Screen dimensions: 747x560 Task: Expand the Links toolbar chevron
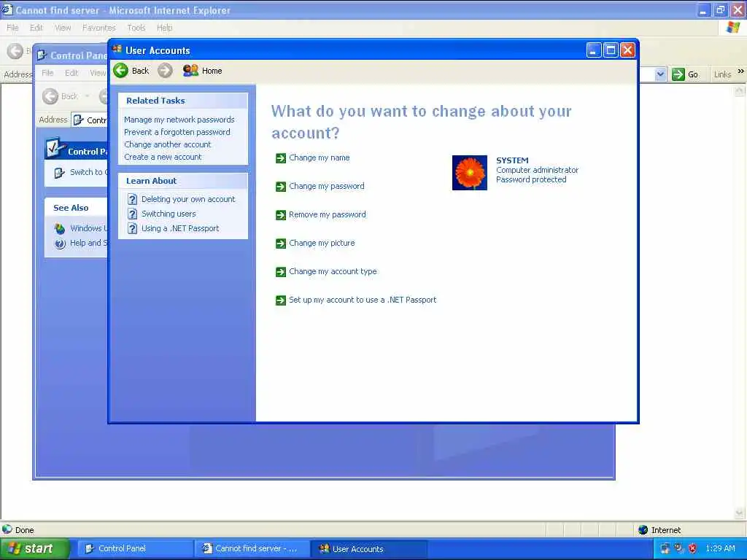pyautogui.click(x=740, y=71)
